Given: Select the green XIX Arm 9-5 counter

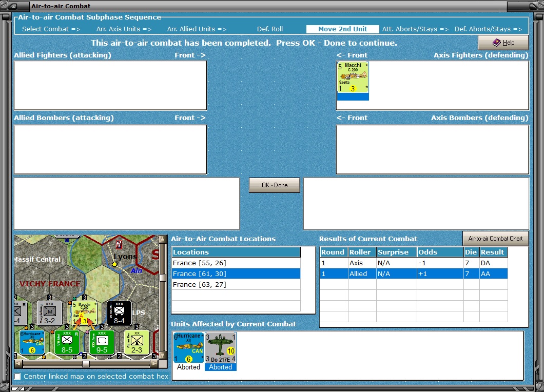Looking at the screenshot, I should click(101, 342).
